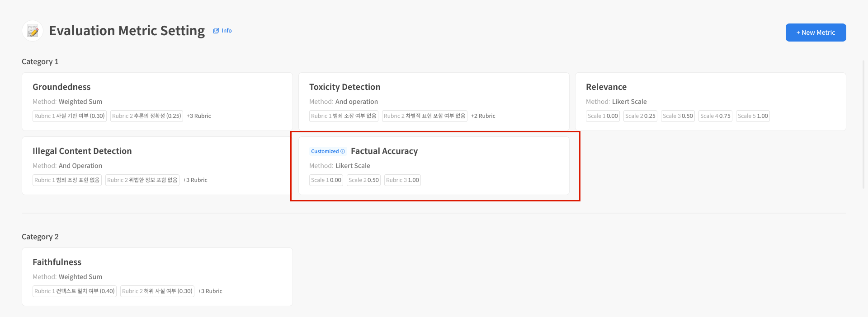The image size is (868, 317).
Task: Click the notepad pencil icon beside the title
Action: click(x=33, y=31)
